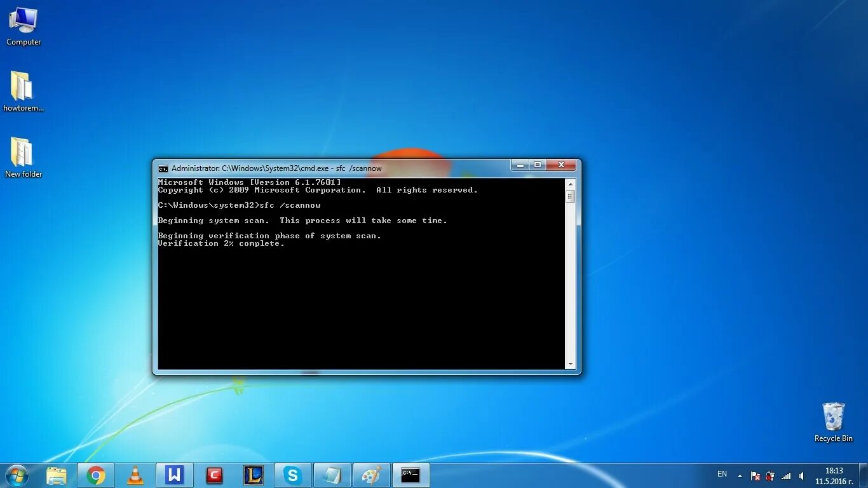Open the network signal indicator
868x488 pixels.
pos(785,475)
